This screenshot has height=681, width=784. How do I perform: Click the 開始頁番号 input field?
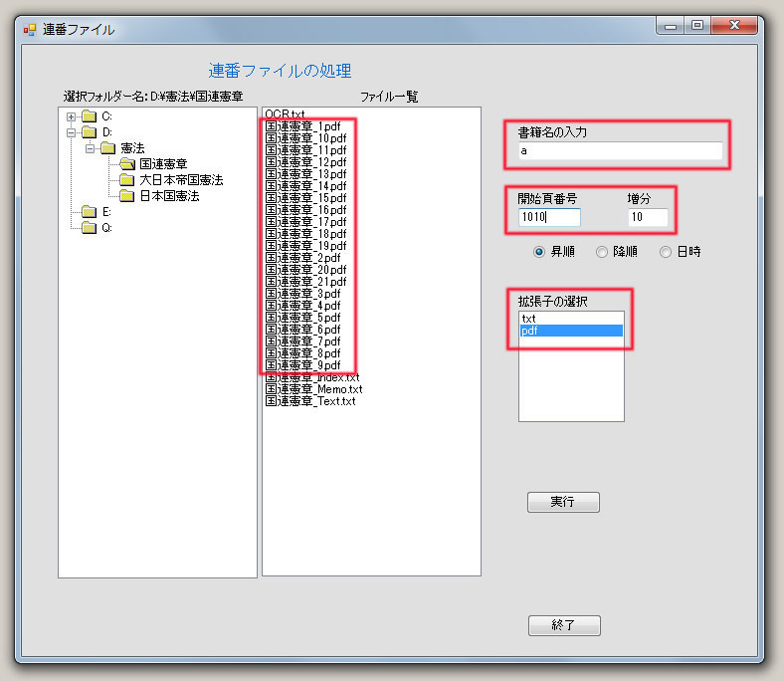pos(549,217)
